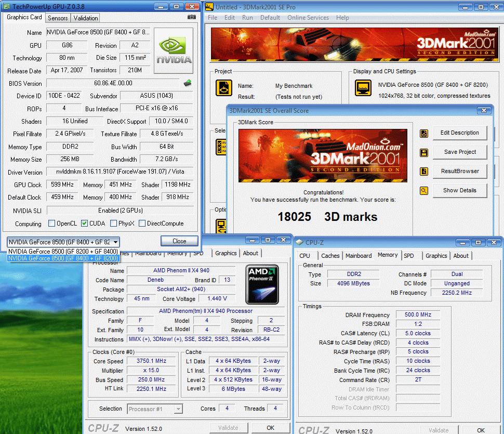Click the Save Project floppy icon
Screen dimensions: 504x434
(x=424, y=153)
